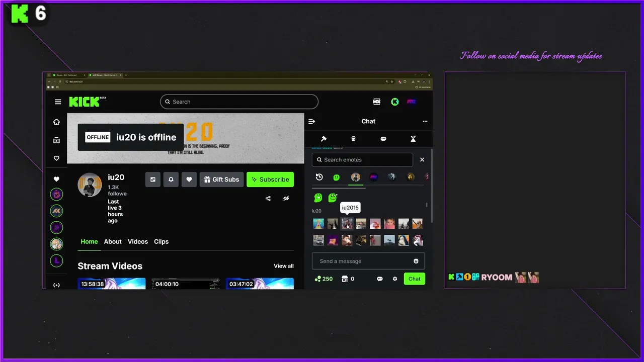Screen dimensions: 644x362
Task: Toggle the notification bell for iu20
Action: click(x=171, y=179)
